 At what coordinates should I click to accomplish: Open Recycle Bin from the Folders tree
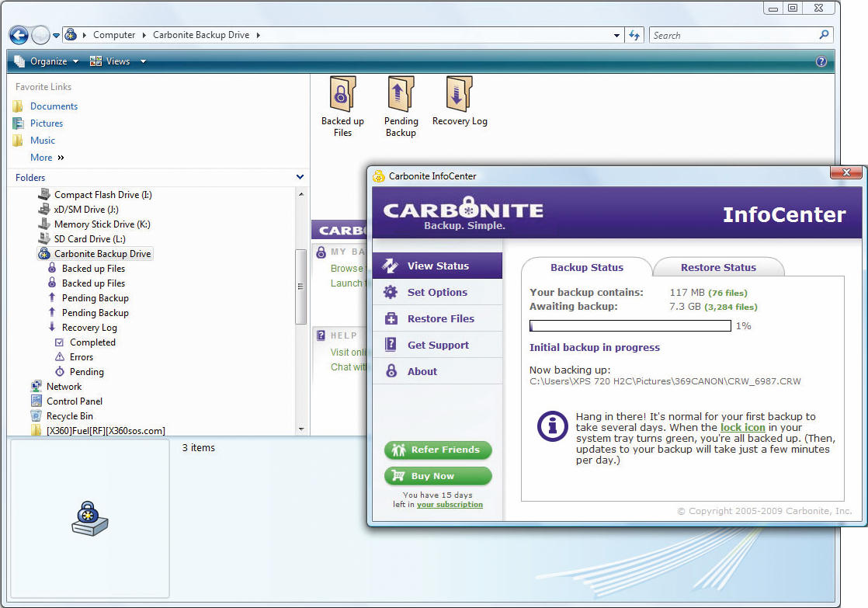[x=69, y=416]
